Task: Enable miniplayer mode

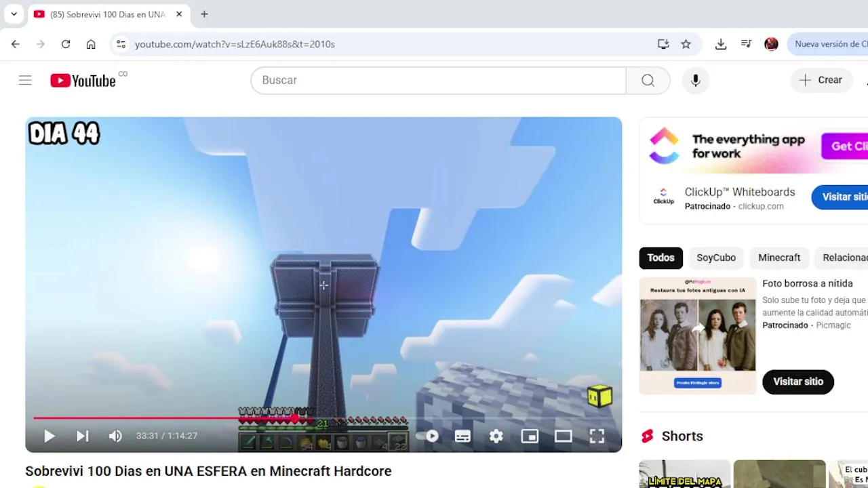Action: pyautogui.click(x=530, y=436)
